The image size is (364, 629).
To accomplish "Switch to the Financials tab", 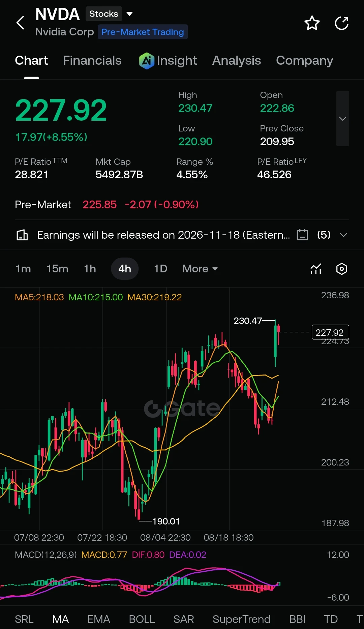I will pos(92,61).
